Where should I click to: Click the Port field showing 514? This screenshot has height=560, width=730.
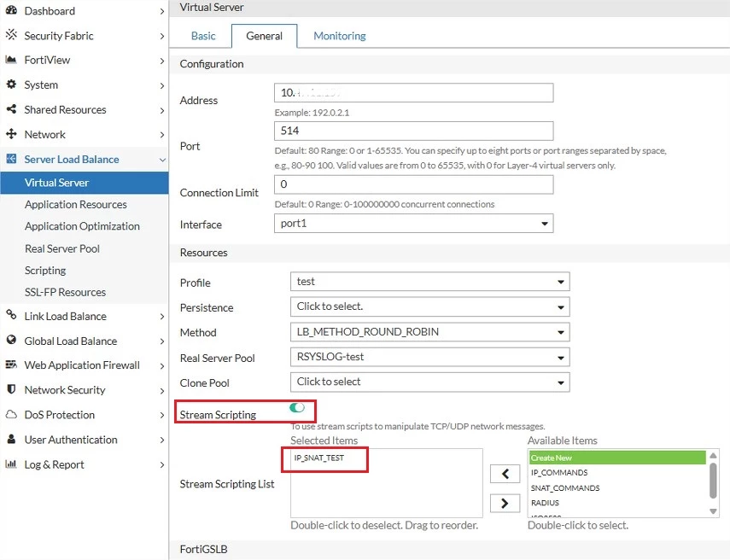click(413, 131)
